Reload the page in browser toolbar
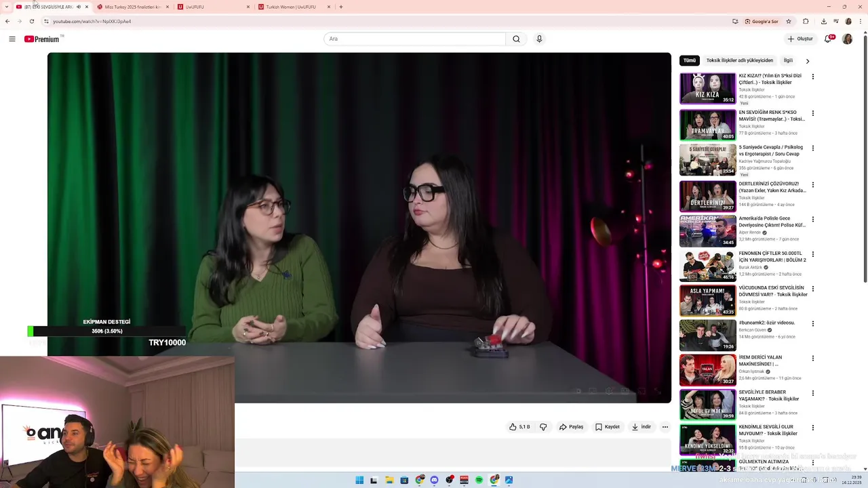The width and height of the screenshot is (868, 488). click(x=32, y=21)
